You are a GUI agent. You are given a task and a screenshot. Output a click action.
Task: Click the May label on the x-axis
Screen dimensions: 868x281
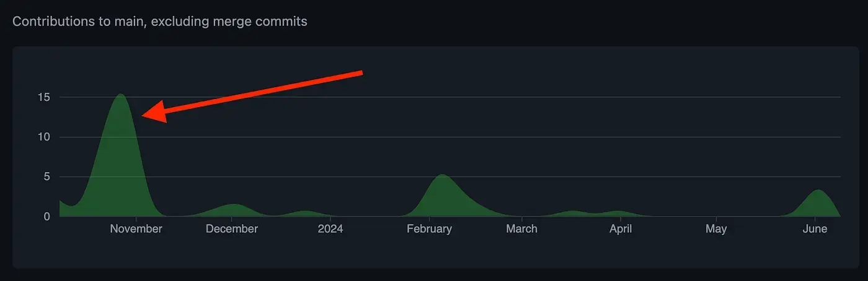click(x=716, y=229)
